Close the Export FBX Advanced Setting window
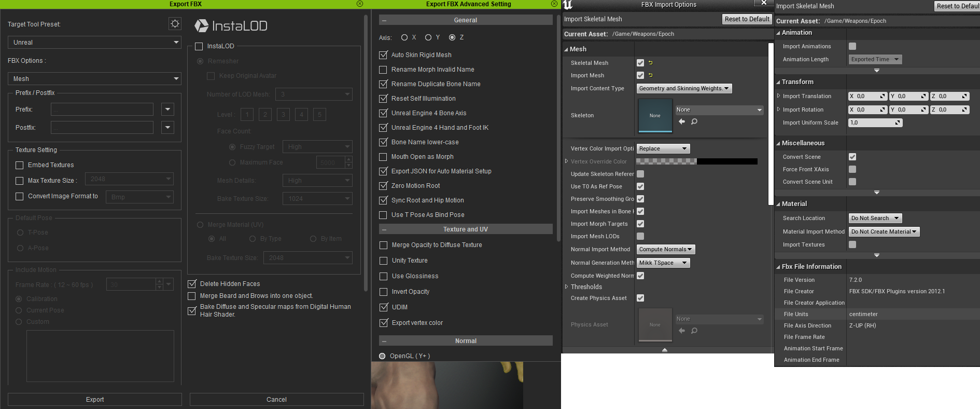The height and width of the screenshot is (409, 980). [x=554, y=4]
